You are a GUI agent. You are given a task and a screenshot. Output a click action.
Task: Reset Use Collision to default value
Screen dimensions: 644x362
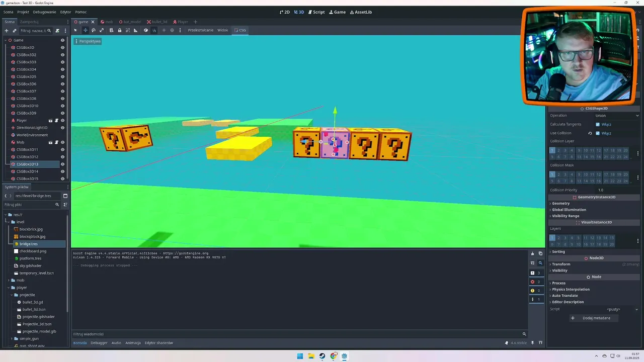pyautogui.click(x=590, y=133)
